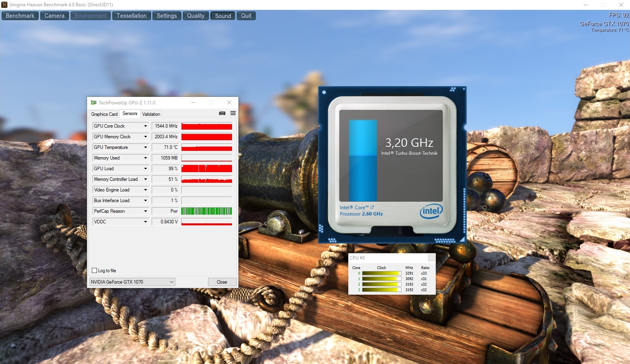Expand the GPU Core Clock sensor dropdown
The height and width of the screenshot is (364, 630).
pyautogui.click(x=145, y=126)
